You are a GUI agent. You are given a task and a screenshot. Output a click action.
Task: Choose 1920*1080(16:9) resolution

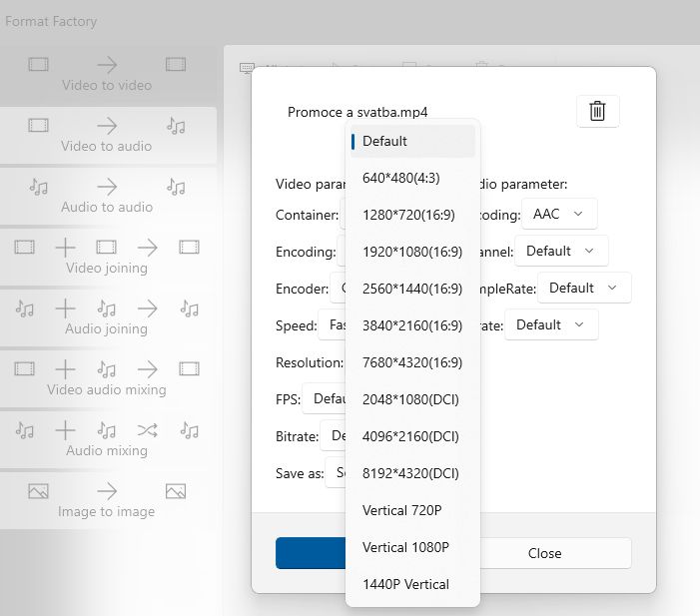(412, 252)
